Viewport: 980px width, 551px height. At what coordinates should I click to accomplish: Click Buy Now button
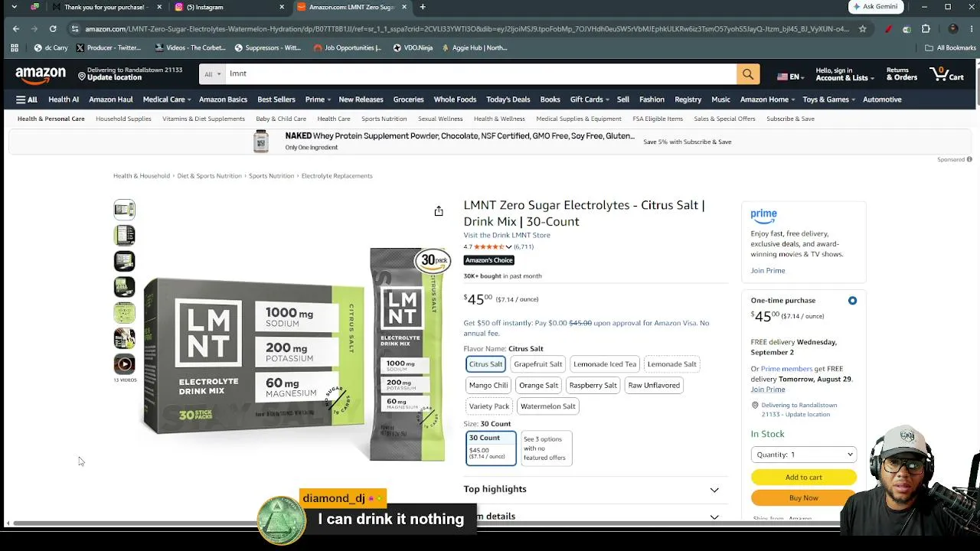[x=803, y=498]
